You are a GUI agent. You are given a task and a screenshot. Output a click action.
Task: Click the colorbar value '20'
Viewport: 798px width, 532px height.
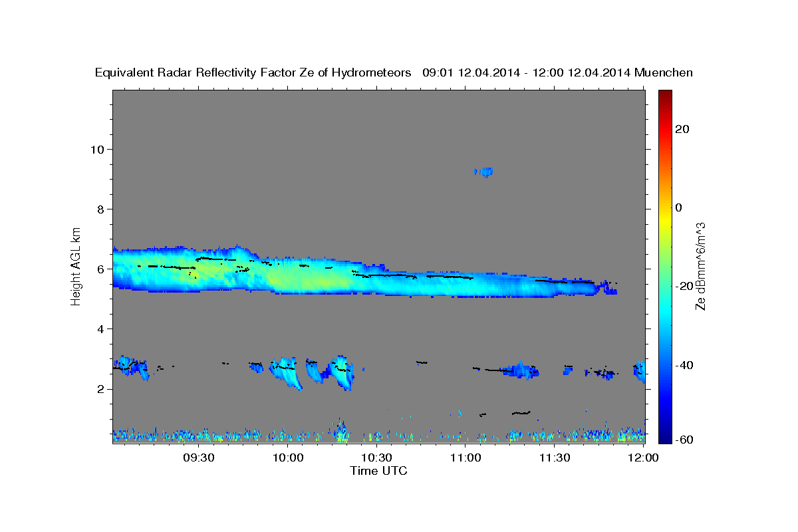click(x=682, y=128)
